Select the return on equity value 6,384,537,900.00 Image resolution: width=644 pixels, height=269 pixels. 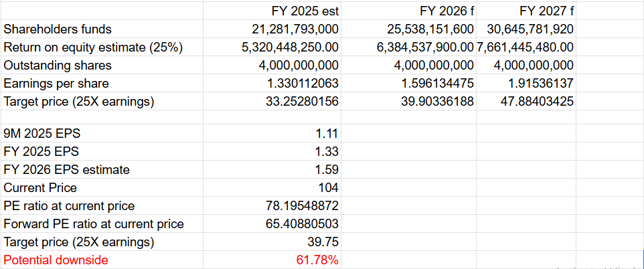[425, 48]
